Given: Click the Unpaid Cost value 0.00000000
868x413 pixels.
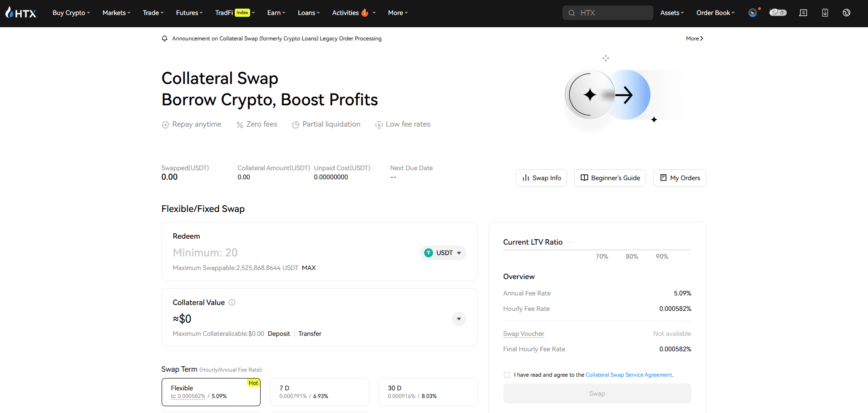Looking at the screenshot, I should click(331, 177).
